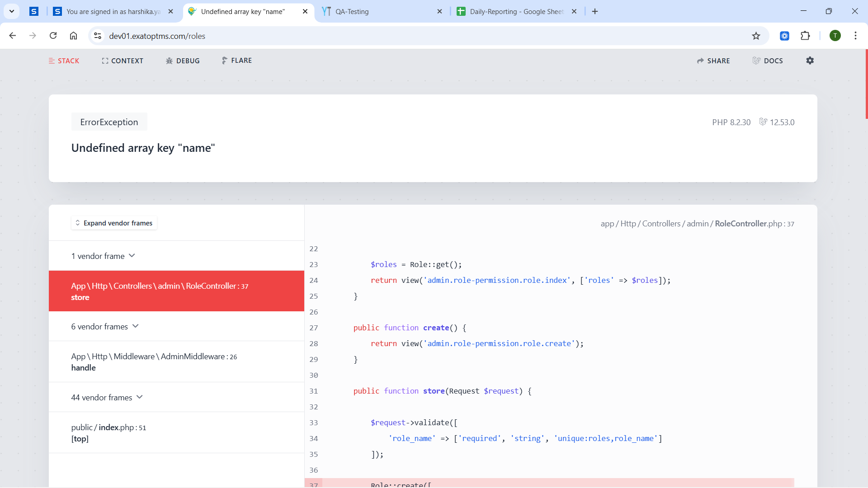Screen dimensions: 868x488
Task: Expand the 1 vendor frame group
Action: tap(103, 256)
